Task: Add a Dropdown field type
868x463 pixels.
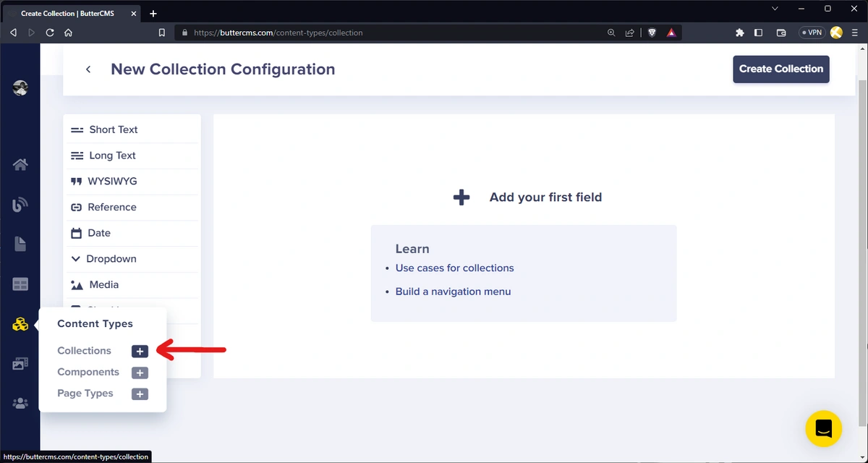Action: click(x=132, y=259)
